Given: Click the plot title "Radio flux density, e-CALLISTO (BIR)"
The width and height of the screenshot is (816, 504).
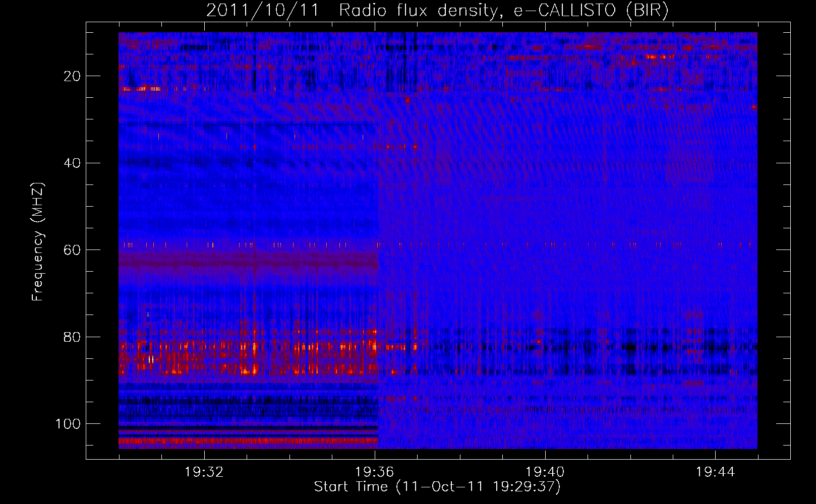Looking at the screenshot, I should (503, 11).
